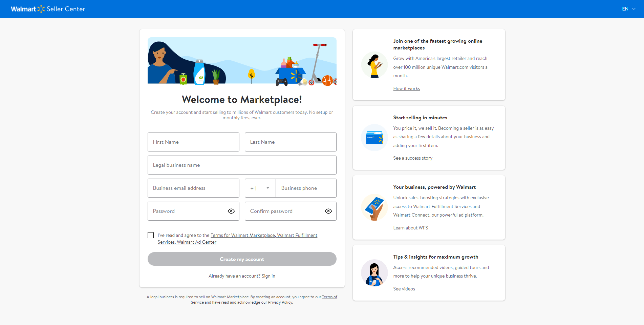The width and height of the screenshot is (644, 325).
Task: Check the terms agreement checkbox
Action: (x=151, y=235)
